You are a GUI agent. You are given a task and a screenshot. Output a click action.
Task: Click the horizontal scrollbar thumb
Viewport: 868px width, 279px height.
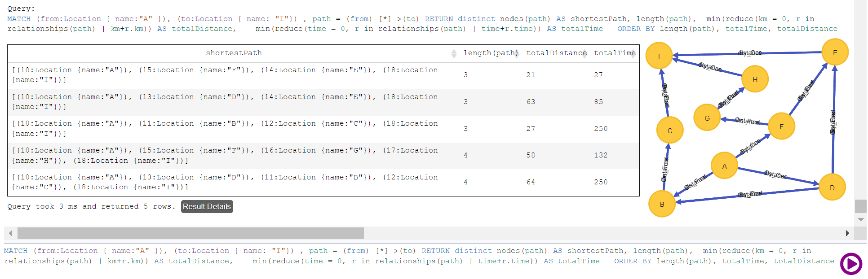tap(190, 233)
